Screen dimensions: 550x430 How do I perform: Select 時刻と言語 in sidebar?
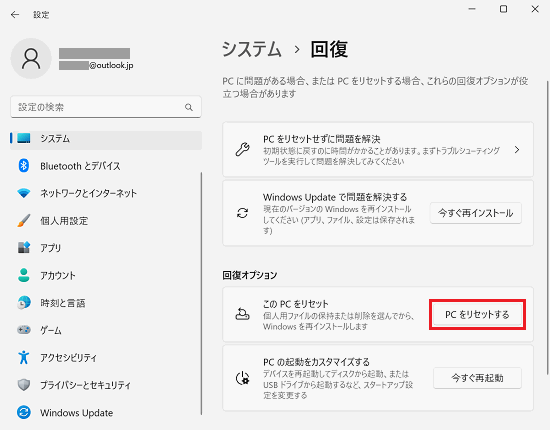tap(106, 303)
